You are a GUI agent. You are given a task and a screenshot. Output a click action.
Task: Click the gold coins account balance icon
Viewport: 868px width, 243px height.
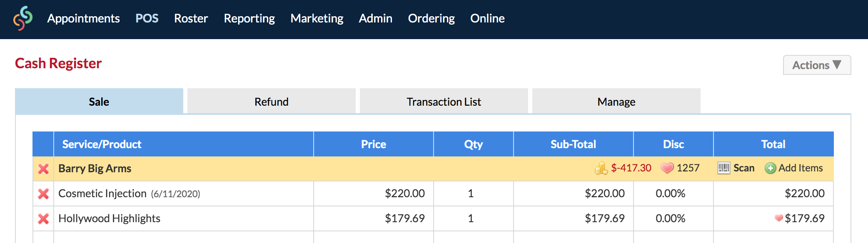601,168
